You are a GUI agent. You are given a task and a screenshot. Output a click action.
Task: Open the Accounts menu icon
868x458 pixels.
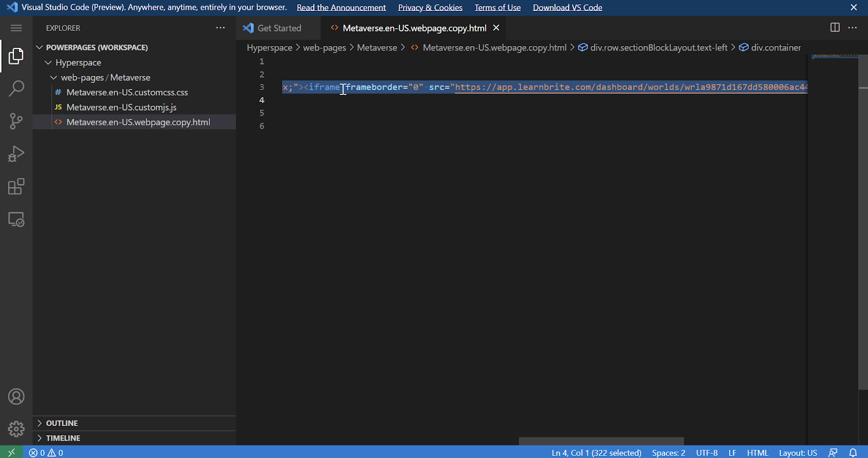coord(16,397)
